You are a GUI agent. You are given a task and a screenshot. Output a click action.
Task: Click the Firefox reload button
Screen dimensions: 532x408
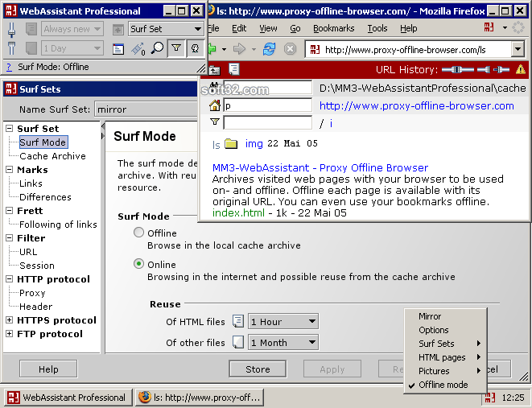coord(270,49)
